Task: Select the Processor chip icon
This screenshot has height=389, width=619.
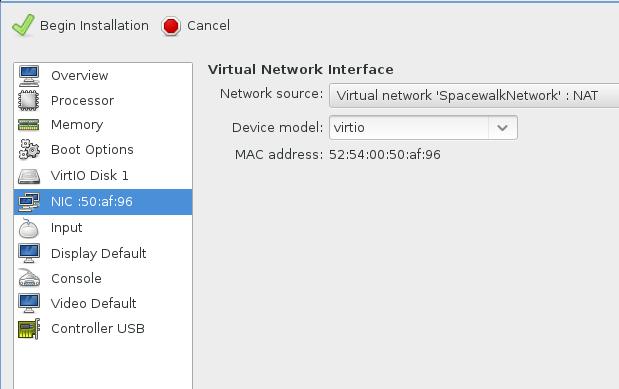Action: 29,100
